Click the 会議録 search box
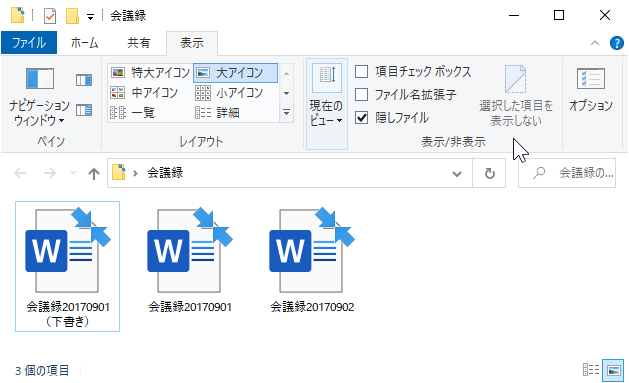Image resolution: width=629 pixels, height=383 pixels. coord(567,173)
